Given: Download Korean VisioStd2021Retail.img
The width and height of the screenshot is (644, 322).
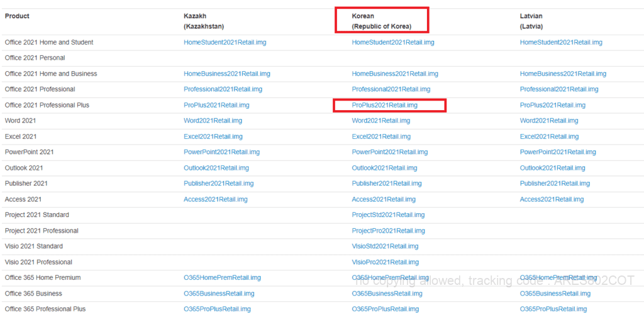Looking at the screenshot, I should 386,247.
